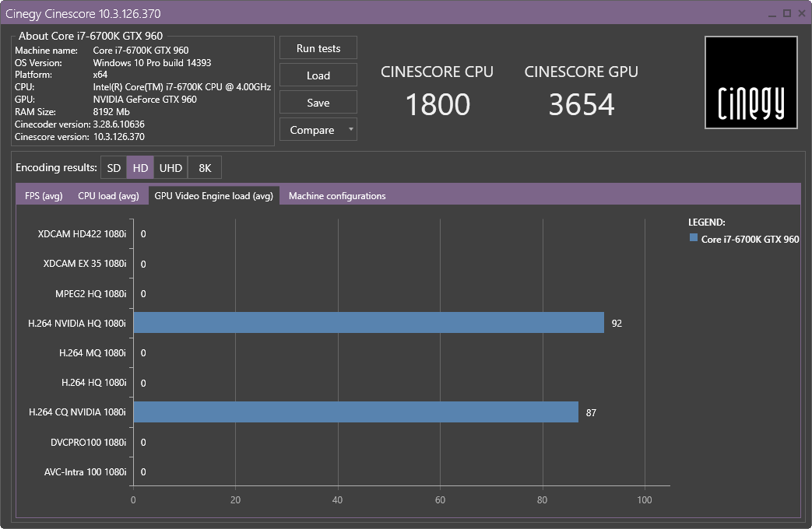812x529 pixels.
Task: Open the Machine configurations tab
Action: coord(336,196)
